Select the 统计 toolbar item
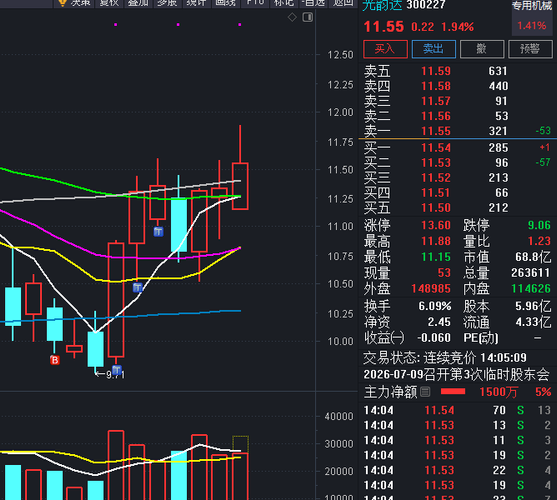557x500 pixels. 196,3
